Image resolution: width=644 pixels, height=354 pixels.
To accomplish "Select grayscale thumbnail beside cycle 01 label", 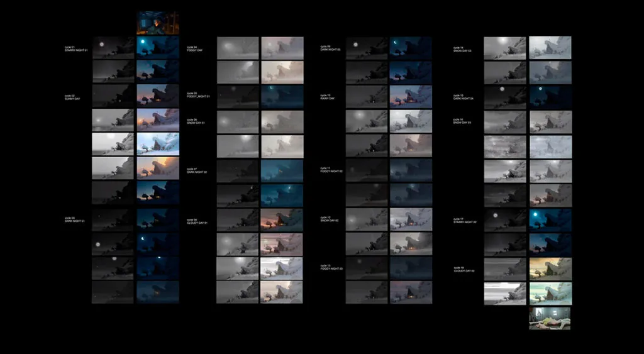I will coord(113,48).
